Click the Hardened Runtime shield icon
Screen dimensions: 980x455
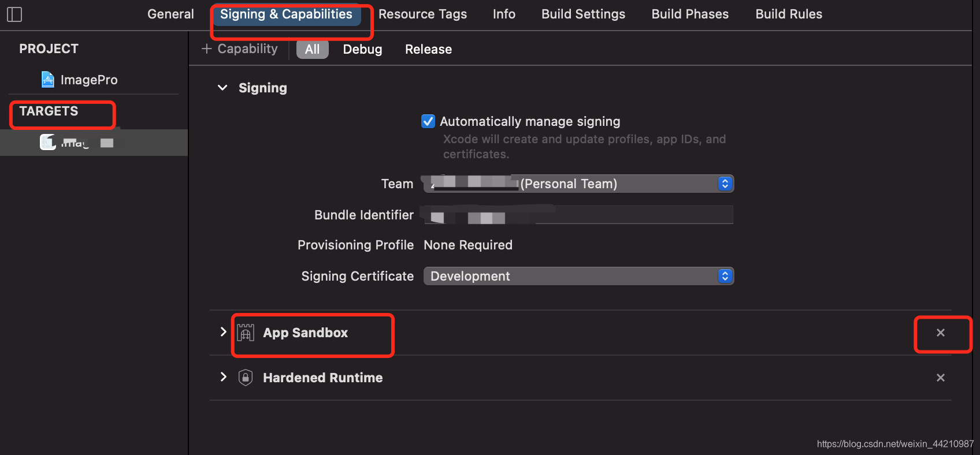pos(246,378)
